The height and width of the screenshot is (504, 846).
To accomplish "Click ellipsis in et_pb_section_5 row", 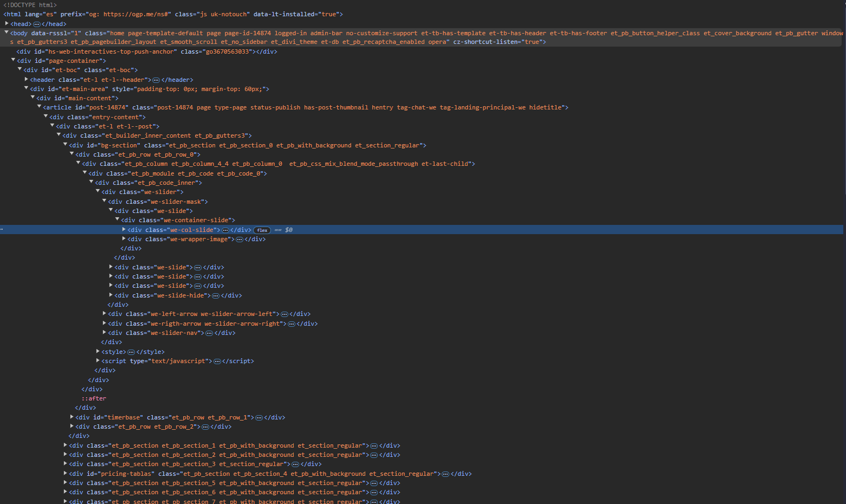I will click(374, 483).
